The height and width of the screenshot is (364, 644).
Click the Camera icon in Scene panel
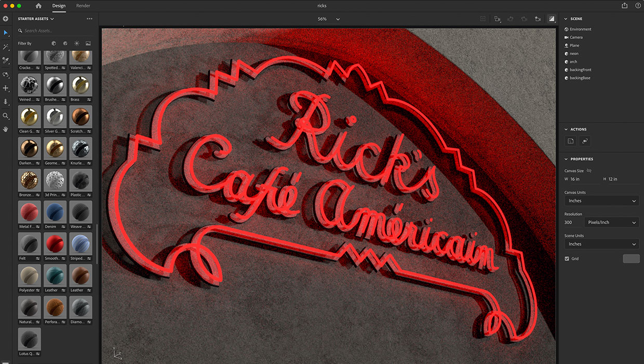567,37
